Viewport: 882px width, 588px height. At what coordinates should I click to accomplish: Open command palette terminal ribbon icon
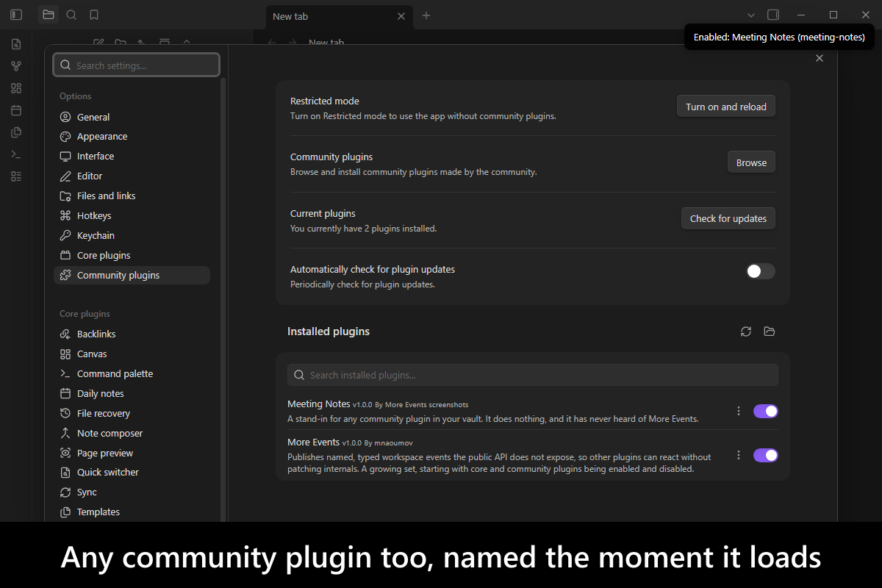[x=16, y=154]
